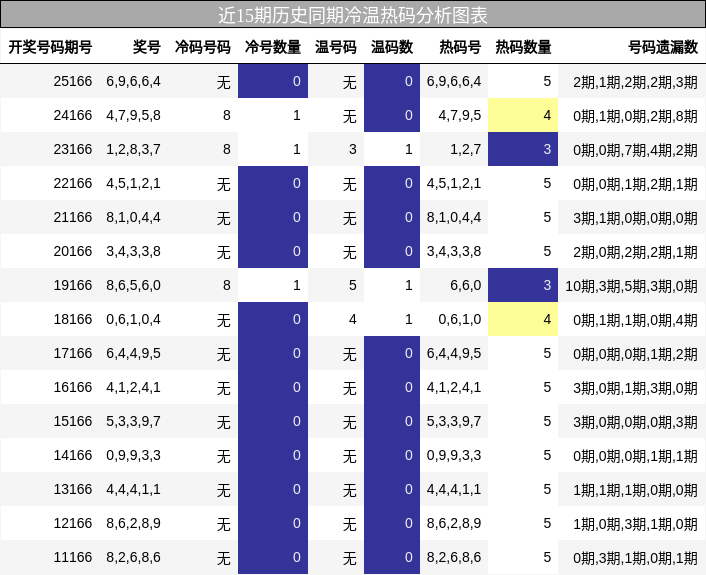Select the 奖号 column header
This screenshot has width=706, height=575.
[x=147, y=47]
